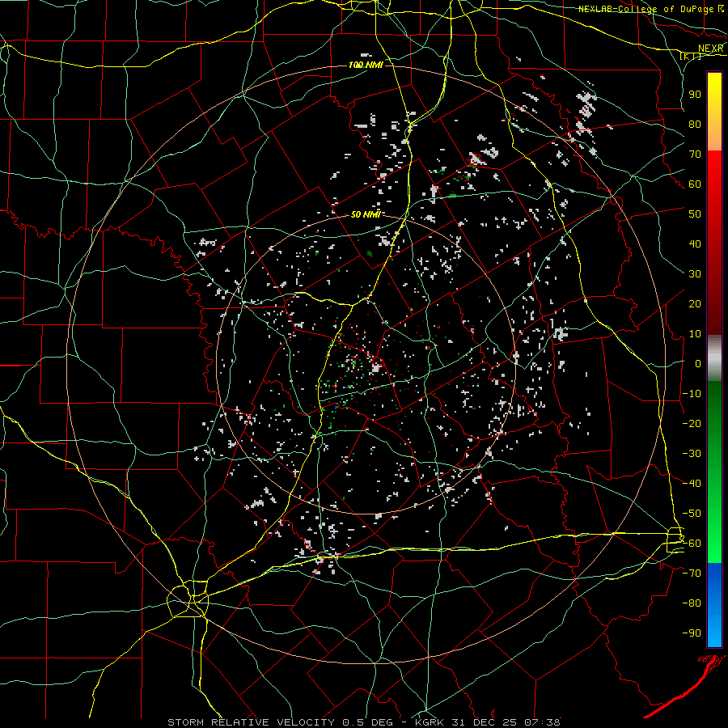Click the -40 value on velocity scale

[692, 484]
